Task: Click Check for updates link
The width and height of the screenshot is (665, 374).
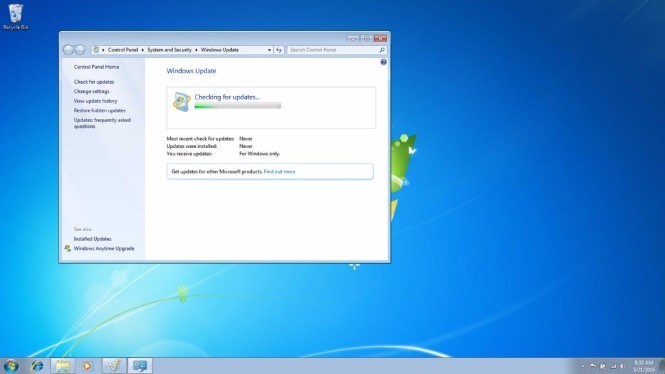Action: [x=94, y=82]
